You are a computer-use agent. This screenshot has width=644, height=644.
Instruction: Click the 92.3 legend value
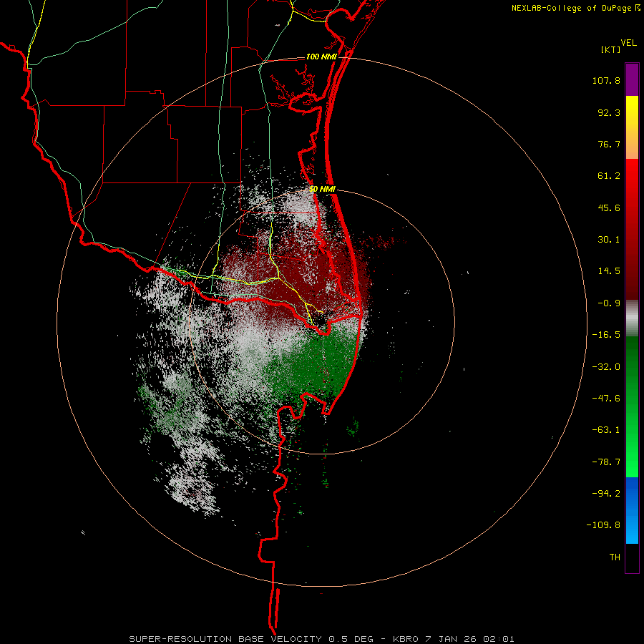[609, 112]
